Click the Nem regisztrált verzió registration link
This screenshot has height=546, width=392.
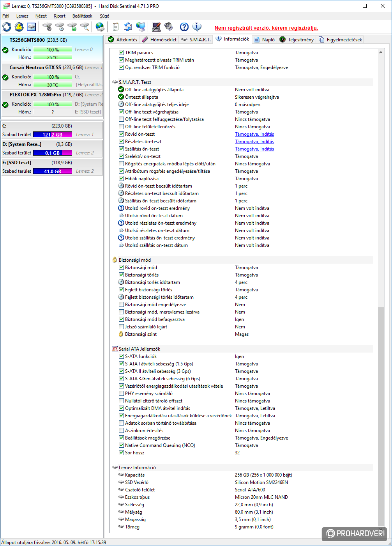[266, 28]
